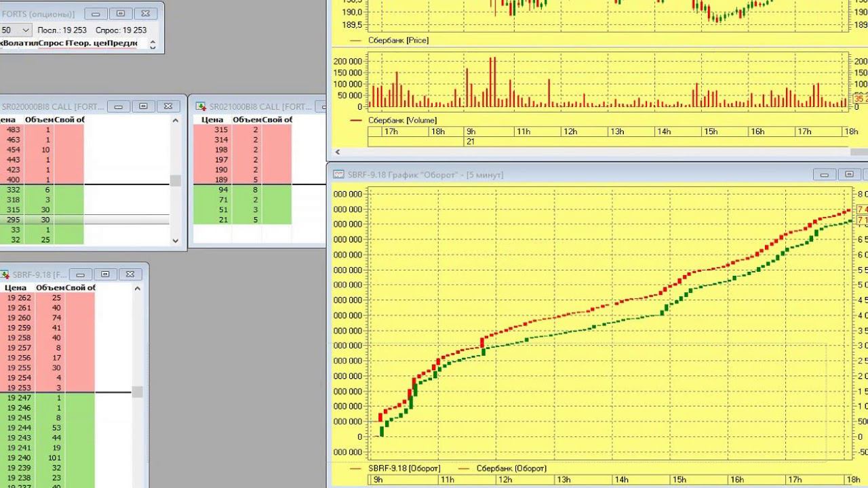Click the Сбербанк (Оборот) legend label
The width and height of the screenshot is (868, 488).
tap(511, 468)
